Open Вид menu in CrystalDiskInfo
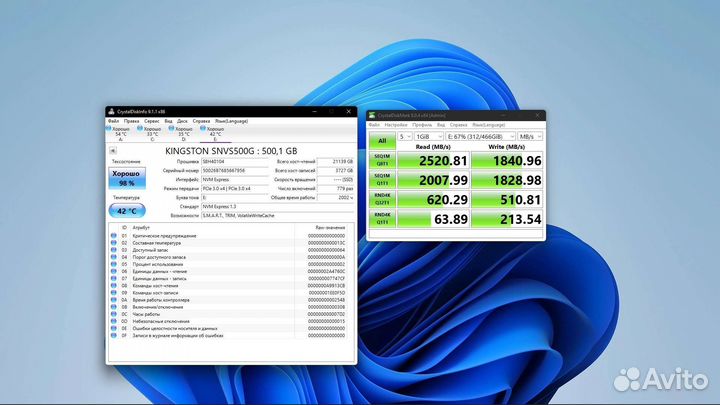The image size is (720, 405). (x=169, y=121)
